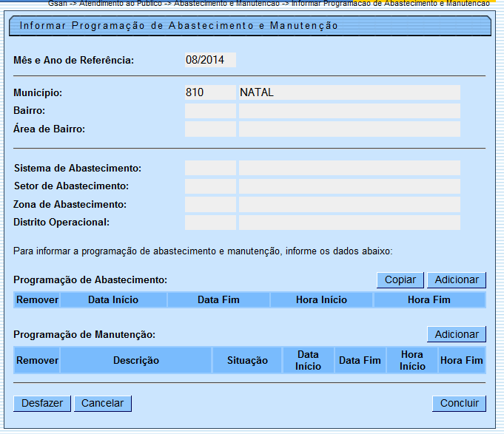Focus the Área de Bairro code field

pos(210,129)
